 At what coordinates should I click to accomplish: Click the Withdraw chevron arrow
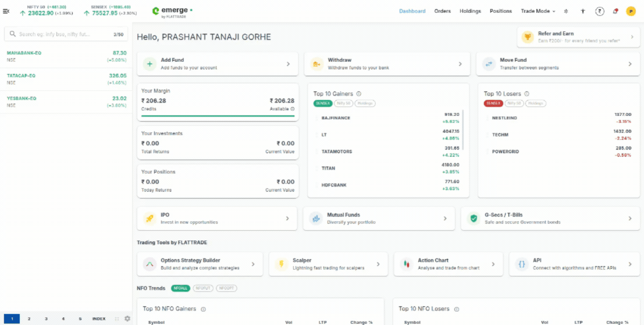tap(460, 63)
